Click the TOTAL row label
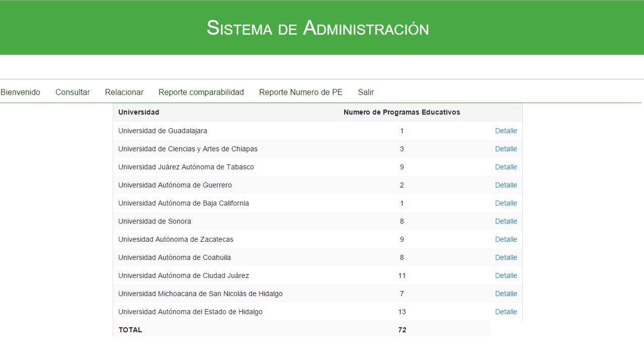This screenshot has width=644, height=362. click(130, 330)
